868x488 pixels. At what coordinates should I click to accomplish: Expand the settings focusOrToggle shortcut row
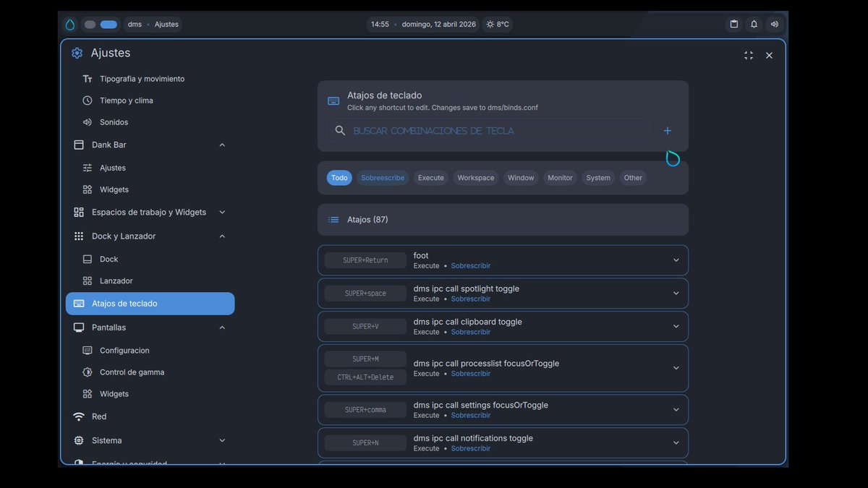pyautogui.click(x=676, y=410)
